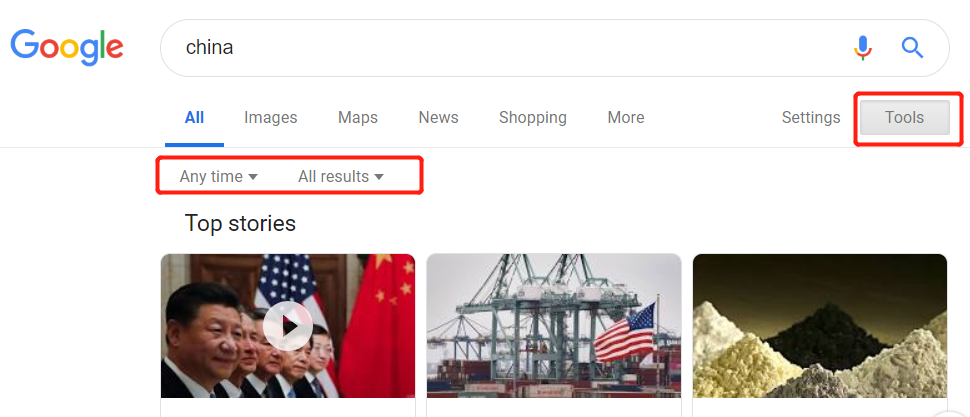The width and height of the screenshot is (970, 417).
Task: Click the magnifying glass search icon
Action: pyautogui.click(x=912, y=48)
